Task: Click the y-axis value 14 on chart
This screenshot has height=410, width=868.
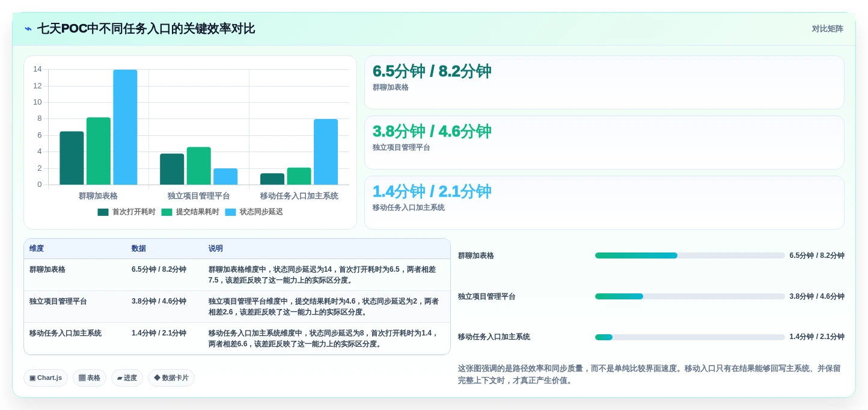Action: tap(37, 69)
